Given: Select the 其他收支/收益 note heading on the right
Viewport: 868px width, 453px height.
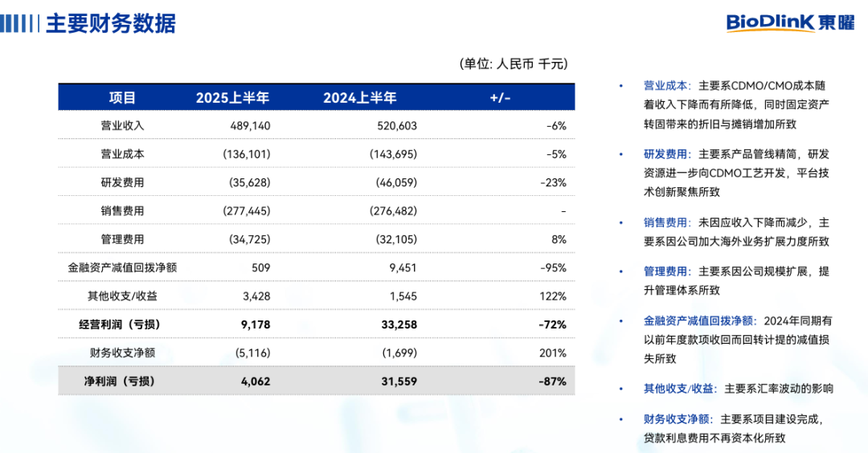Looking at the screenshot, I should pyautogui.click(x=679, y=388).
